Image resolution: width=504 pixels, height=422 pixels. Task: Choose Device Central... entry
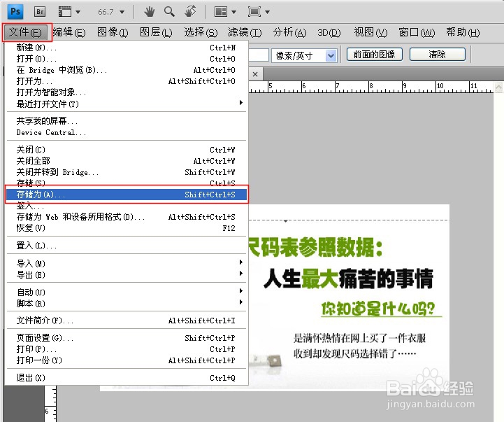point(126,132)
